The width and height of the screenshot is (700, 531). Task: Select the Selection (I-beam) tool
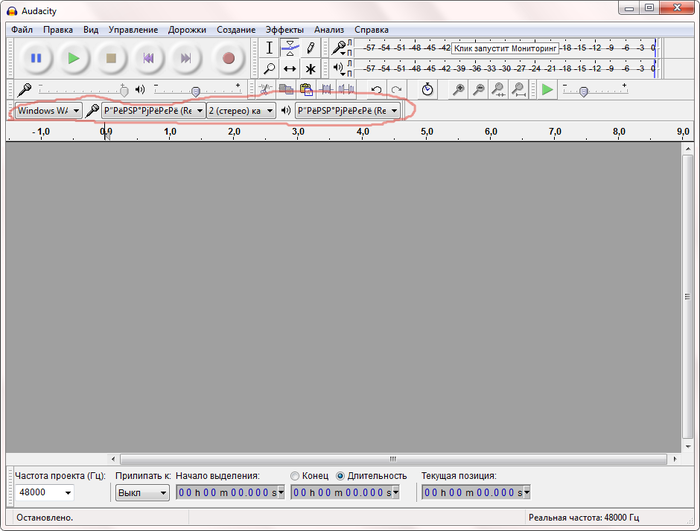pyautogui.click(x=269, y=48)
